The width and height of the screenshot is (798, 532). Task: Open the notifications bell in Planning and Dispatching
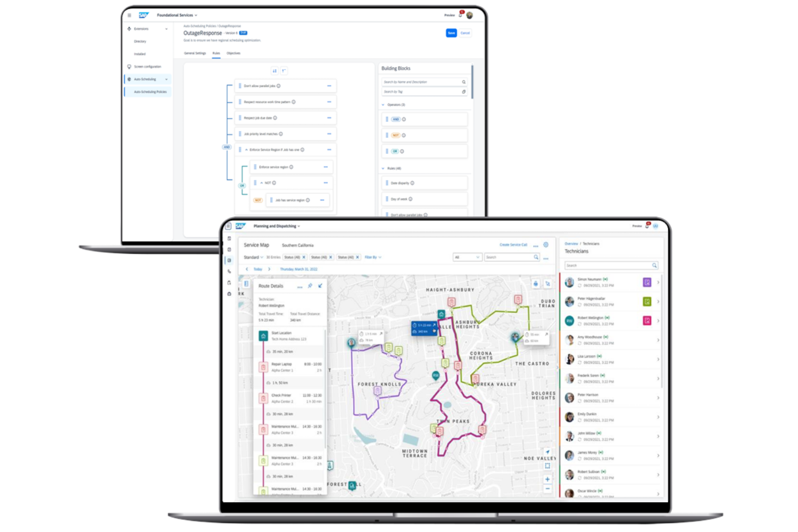pyautogui.click(x=647, y=226)
